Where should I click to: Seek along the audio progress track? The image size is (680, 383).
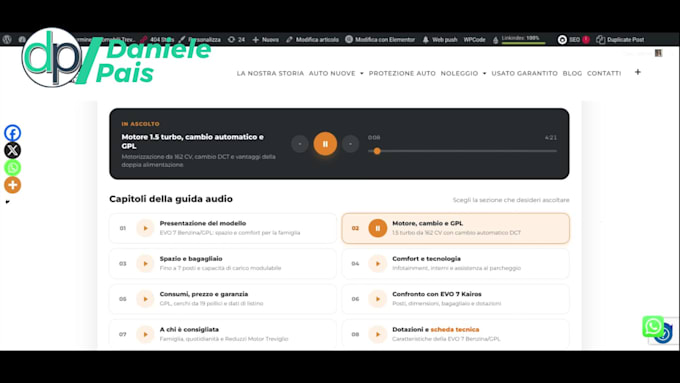coord(462,151)
